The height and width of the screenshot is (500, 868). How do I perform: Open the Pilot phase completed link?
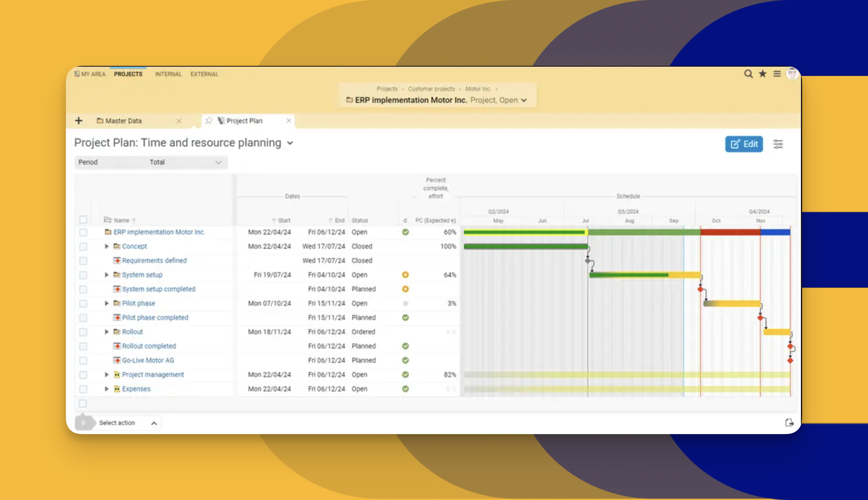pyautogui.click(x=155, y=317)
